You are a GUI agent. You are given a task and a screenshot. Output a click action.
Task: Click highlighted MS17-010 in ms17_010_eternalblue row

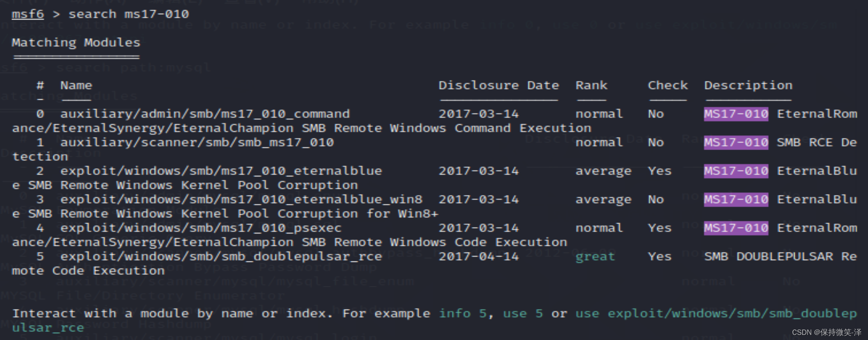tap(736, 171)
